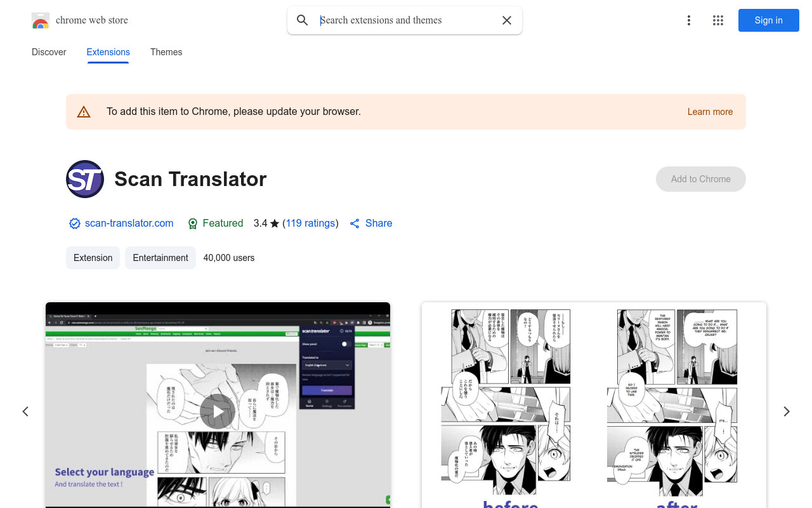Focus the Search extensions and themes field

(405, 20)
